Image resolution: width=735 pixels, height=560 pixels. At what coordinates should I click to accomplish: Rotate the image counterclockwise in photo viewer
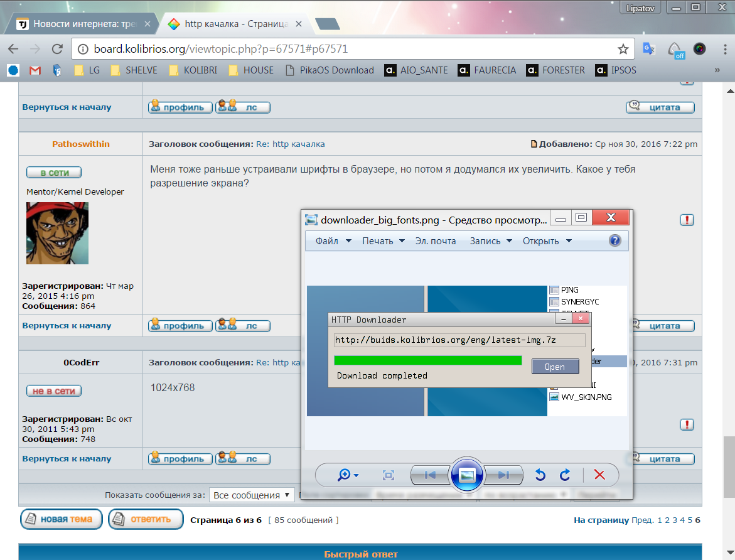[x=540, y=475]
